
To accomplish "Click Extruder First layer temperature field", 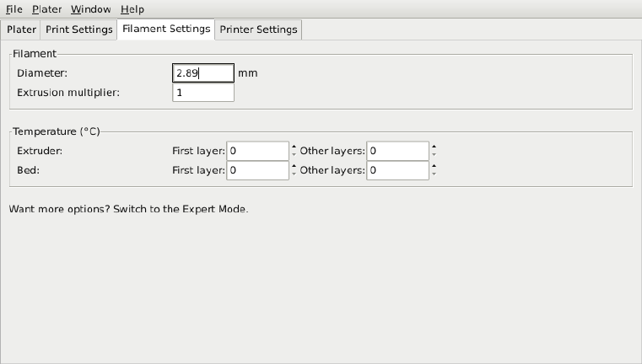I will [257, 151].
